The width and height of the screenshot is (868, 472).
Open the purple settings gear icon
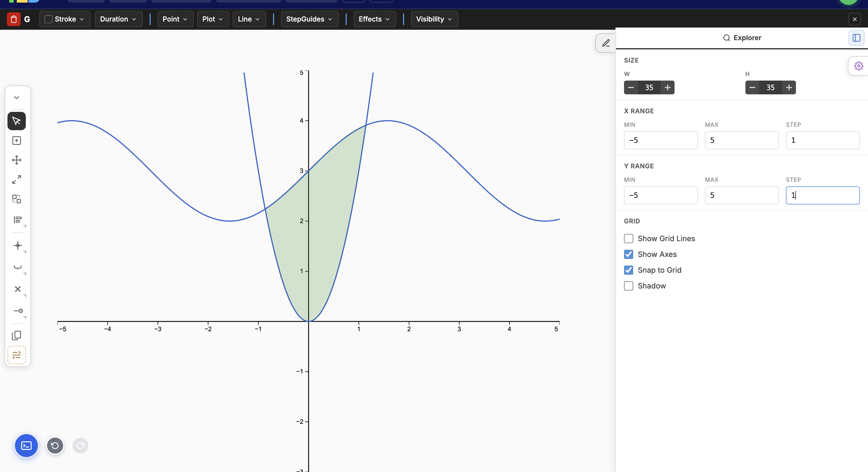[x=859, y=66]
